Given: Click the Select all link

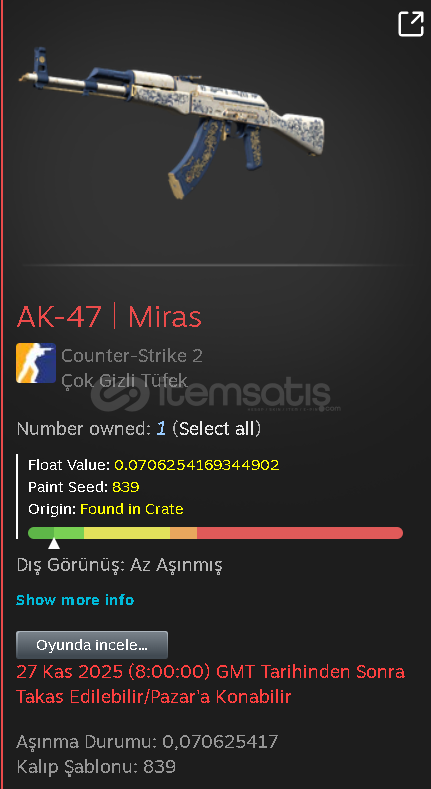Looking at the screenshot, I should coord(217,429).
